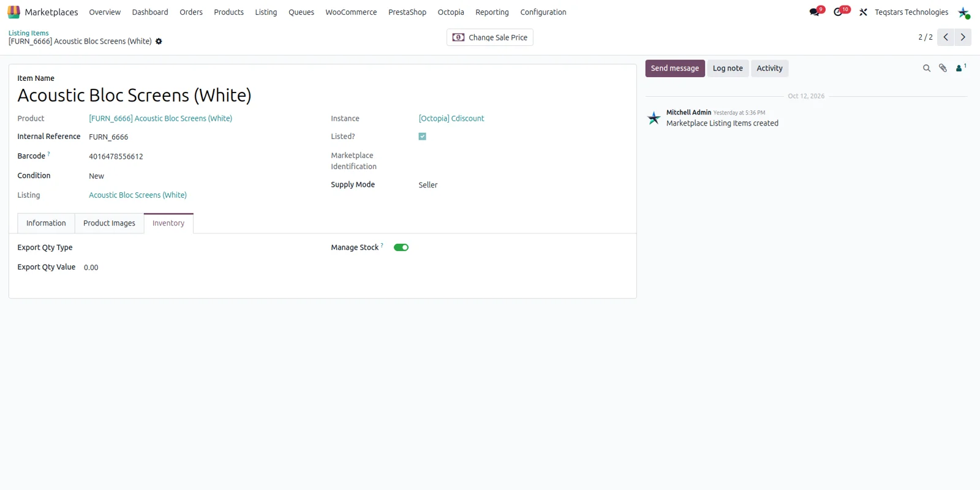980x490 pixels.
Task: Open the Listing menu
Action: [x=266, y=12]
